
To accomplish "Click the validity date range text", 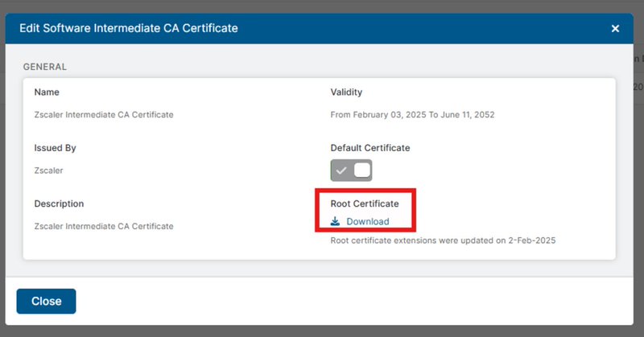I will coord(412,114).
